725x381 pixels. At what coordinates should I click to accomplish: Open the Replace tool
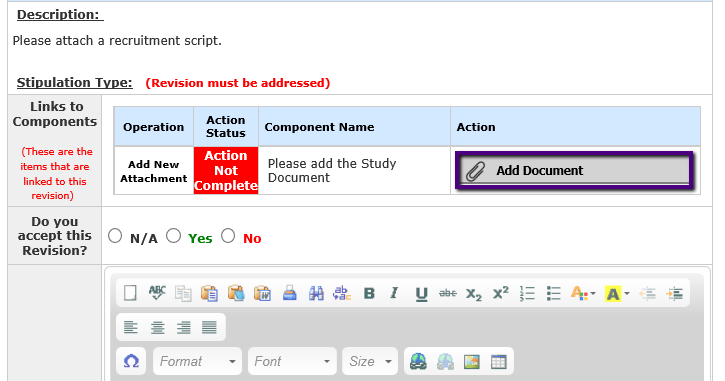tap(342, 293)
